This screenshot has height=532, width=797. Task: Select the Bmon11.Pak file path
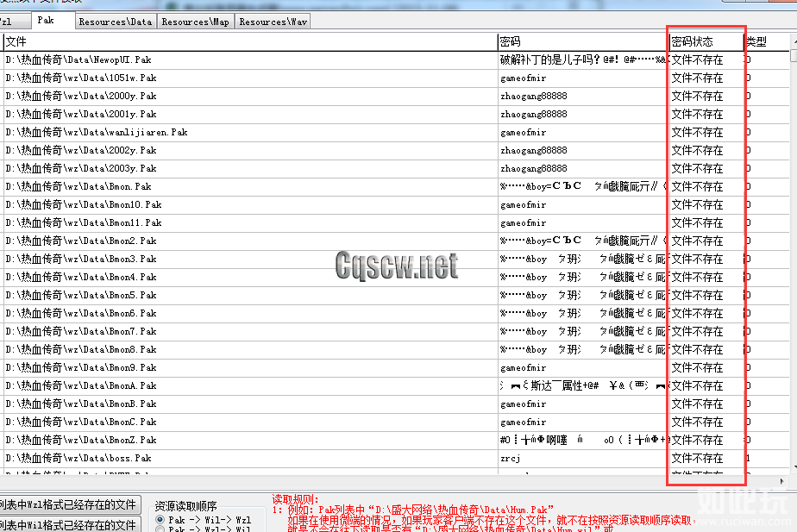(x=84, y=223)
